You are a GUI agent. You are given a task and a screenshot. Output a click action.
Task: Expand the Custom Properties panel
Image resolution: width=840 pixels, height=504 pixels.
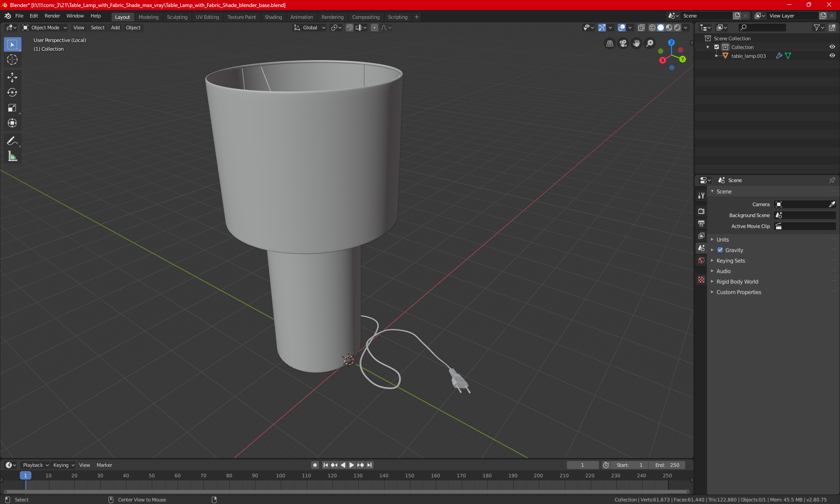click(x=738, y=292)
